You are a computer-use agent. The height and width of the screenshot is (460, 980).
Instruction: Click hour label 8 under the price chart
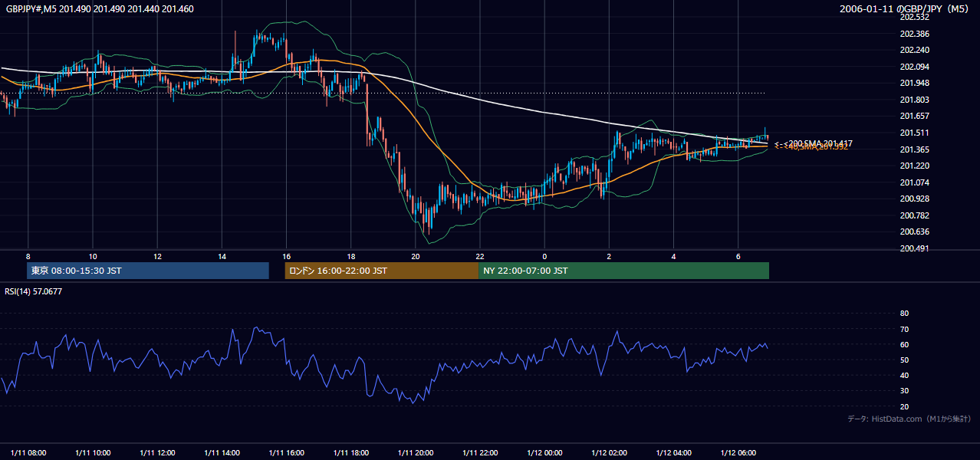28,256
